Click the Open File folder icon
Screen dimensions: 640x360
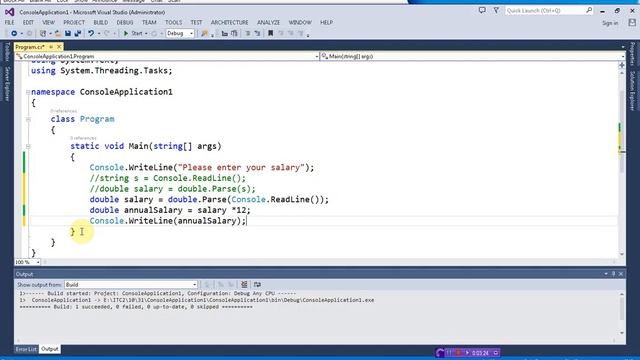click(58, 33)
